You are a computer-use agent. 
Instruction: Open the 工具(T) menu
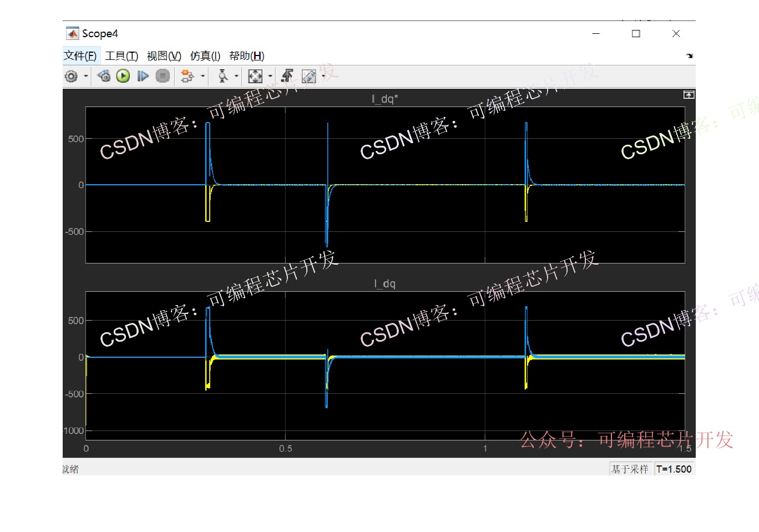122,56
